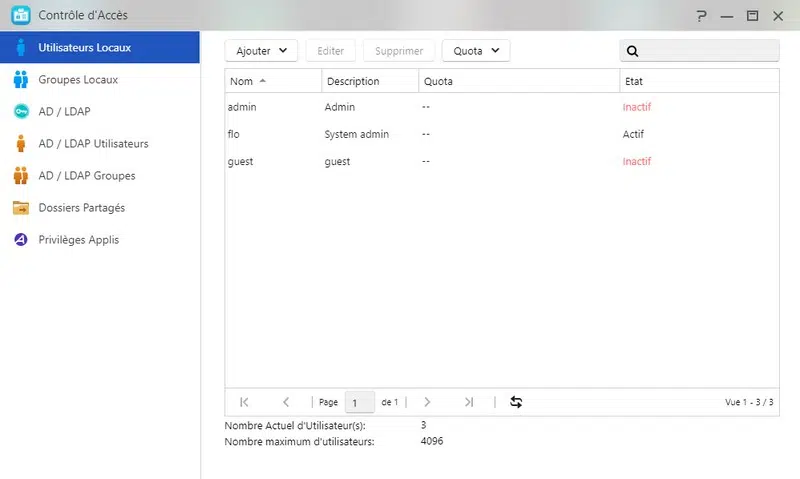The image size is (800, 479).
Task: Click the Utilisateurs Locaux person icon
Action: coord(21,47)
